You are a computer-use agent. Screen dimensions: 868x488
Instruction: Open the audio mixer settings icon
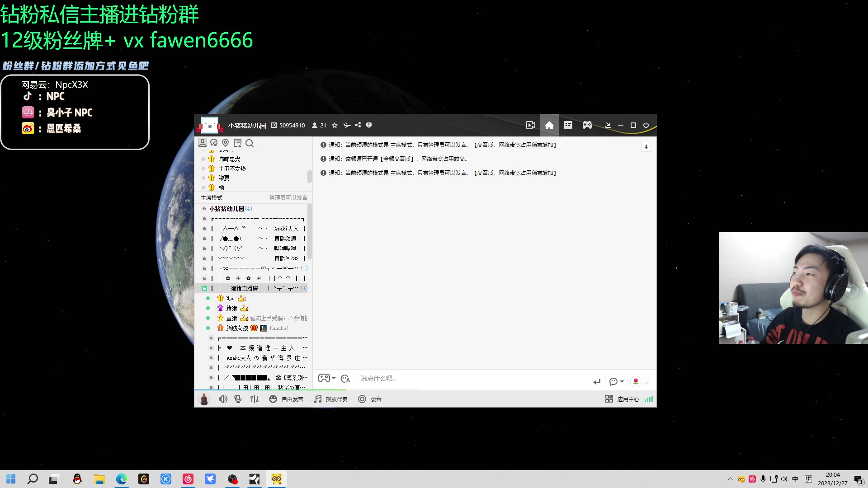[255, 399]
